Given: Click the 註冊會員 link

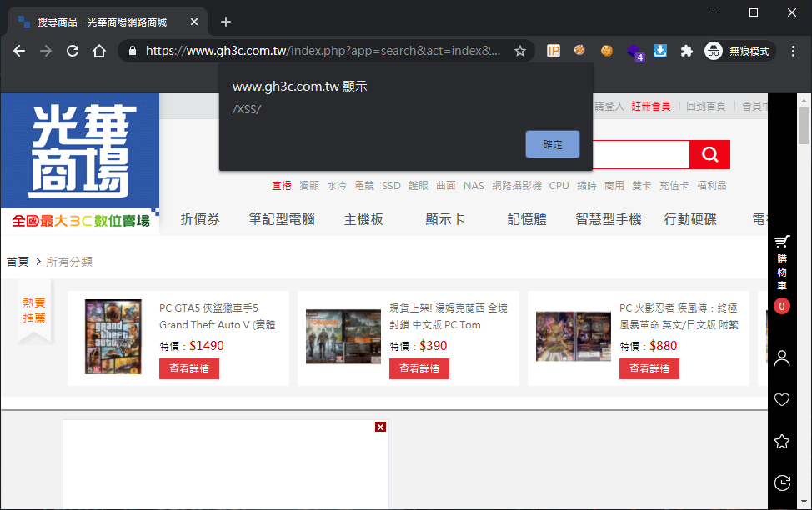Looking at the screenshot, I should [651, 106].
